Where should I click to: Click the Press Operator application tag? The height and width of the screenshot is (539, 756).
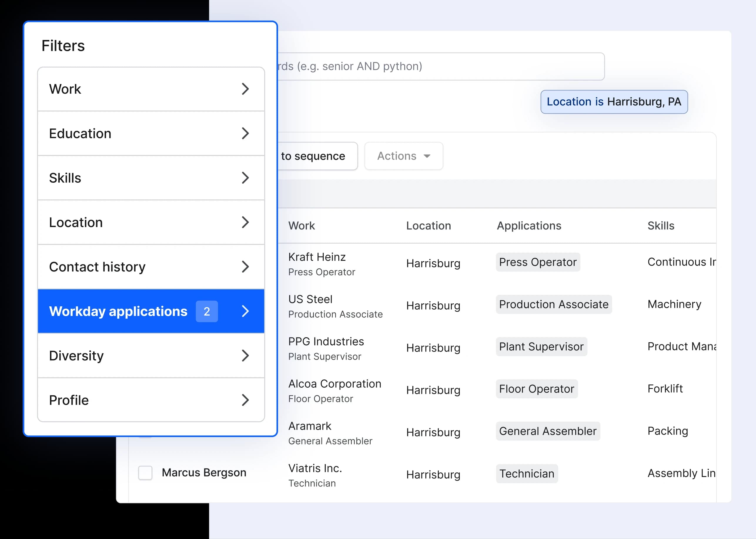coord(537,262)
